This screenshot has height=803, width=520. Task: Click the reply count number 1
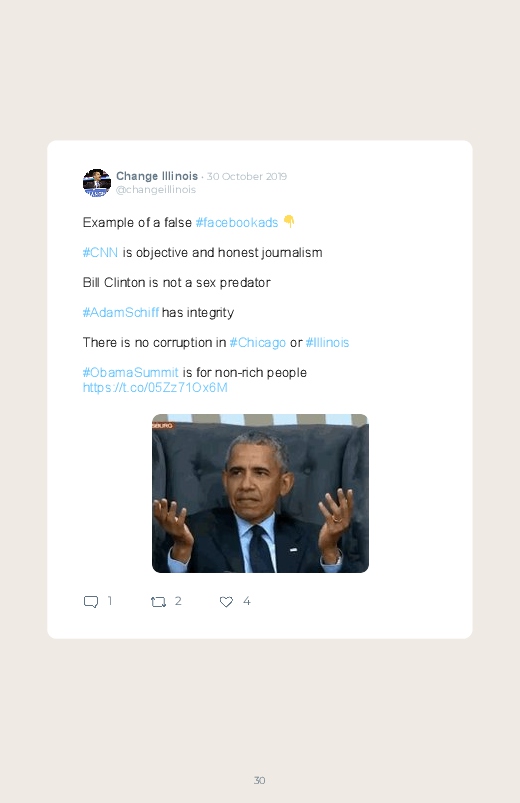(110, 601)
